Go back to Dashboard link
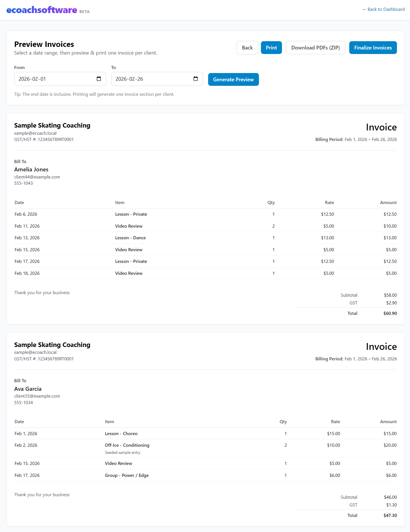410x532 pixels. tap(383, 9)
